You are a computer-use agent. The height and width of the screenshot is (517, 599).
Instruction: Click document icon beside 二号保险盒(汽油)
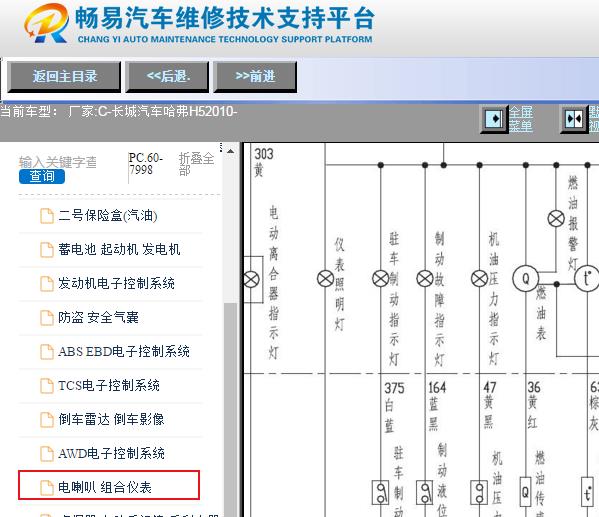pyautogui.click(x=47, y=216)
